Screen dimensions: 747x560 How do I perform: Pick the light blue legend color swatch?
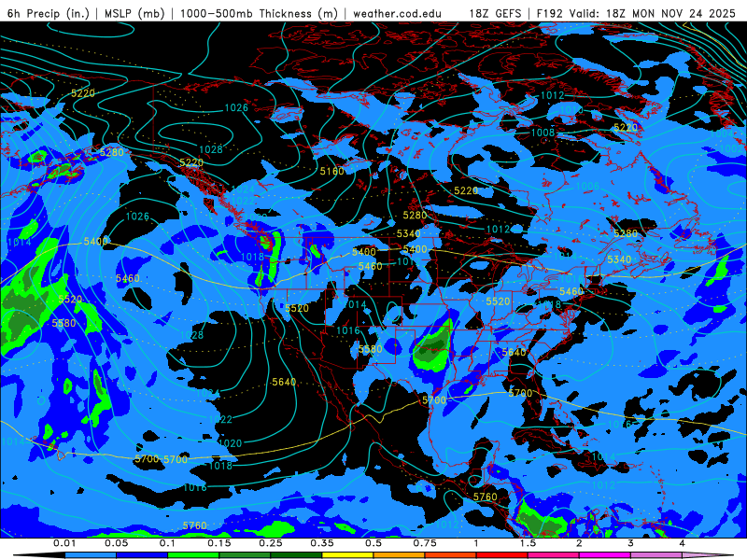(x=90, y=555)
